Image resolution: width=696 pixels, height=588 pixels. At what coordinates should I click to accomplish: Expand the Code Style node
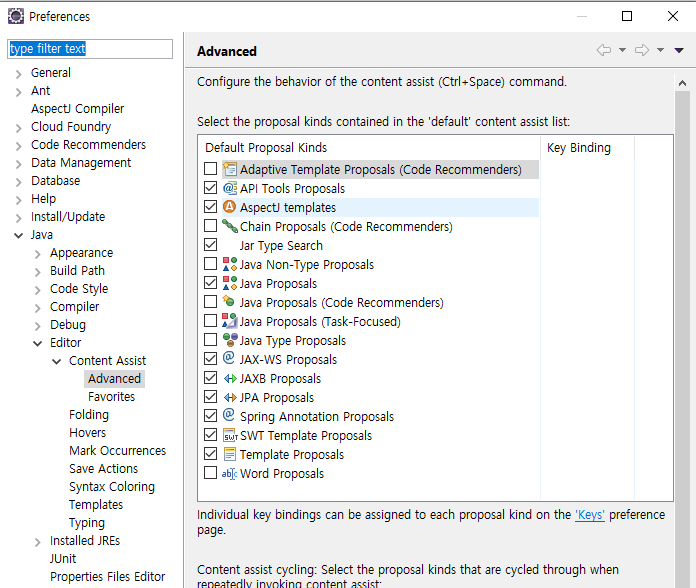coord(38,290)
